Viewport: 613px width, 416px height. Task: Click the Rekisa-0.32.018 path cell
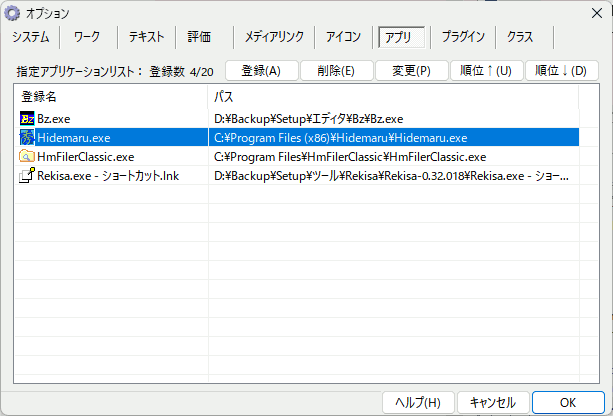[391, 176]
